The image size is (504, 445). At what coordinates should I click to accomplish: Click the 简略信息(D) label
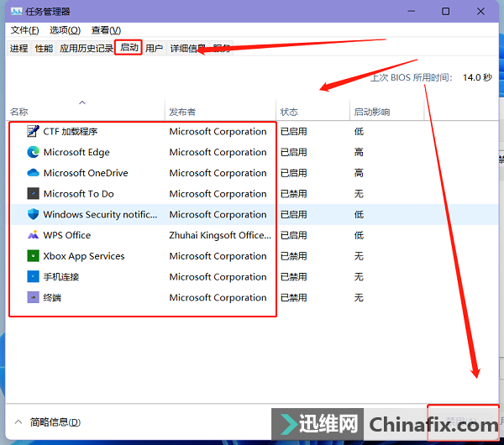[x=55, y=421]
